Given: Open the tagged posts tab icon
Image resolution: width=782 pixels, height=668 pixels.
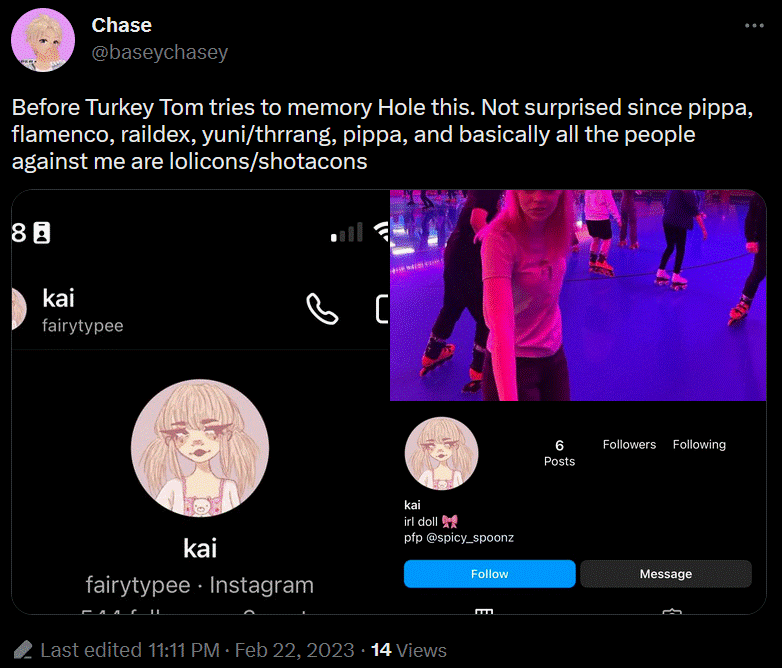Looking at the screenshot, I should 672,612.
